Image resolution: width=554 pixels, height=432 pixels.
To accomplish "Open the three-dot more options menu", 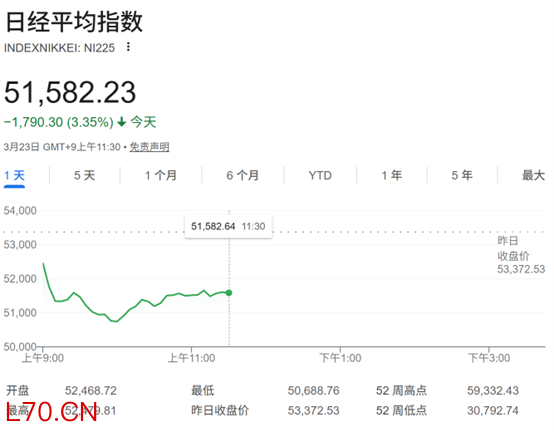I will (x=128, y=47).
